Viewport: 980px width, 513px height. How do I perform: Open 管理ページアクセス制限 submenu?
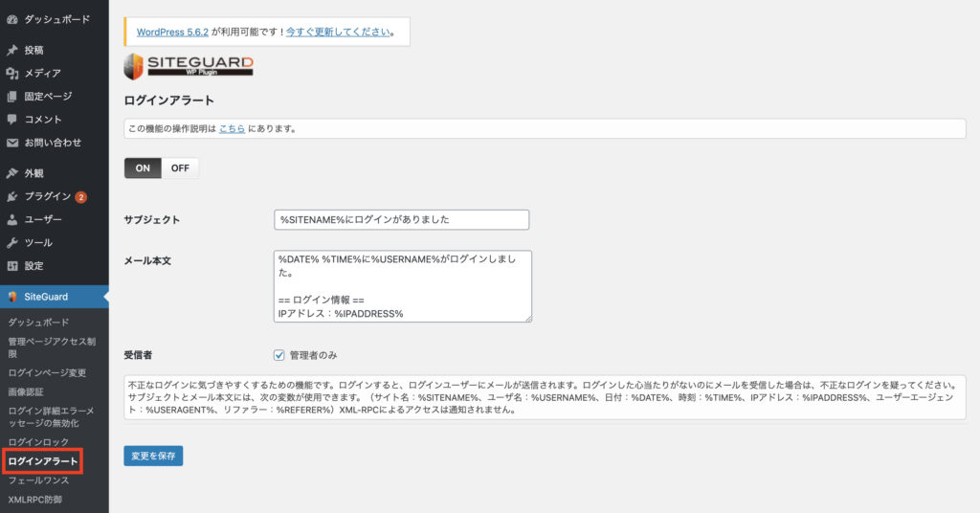point(52,347)
